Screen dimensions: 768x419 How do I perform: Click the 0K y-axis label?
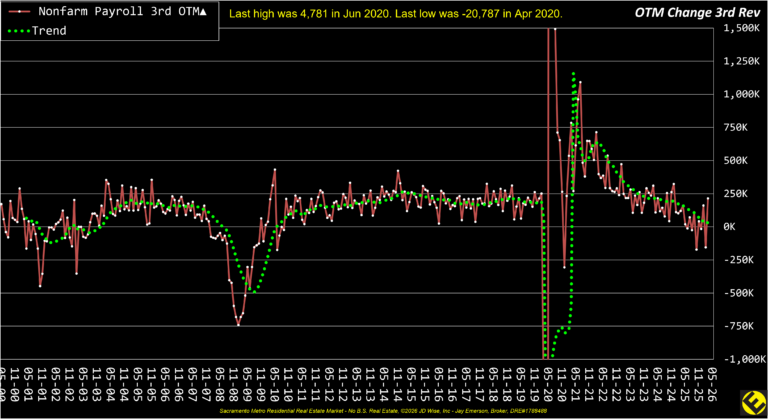click(x=729, y=227)
